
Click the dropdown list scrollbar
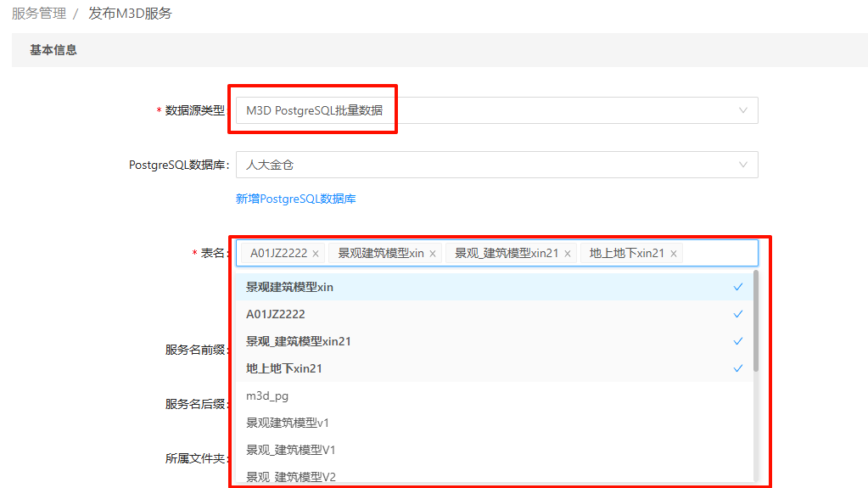[755, 323]
